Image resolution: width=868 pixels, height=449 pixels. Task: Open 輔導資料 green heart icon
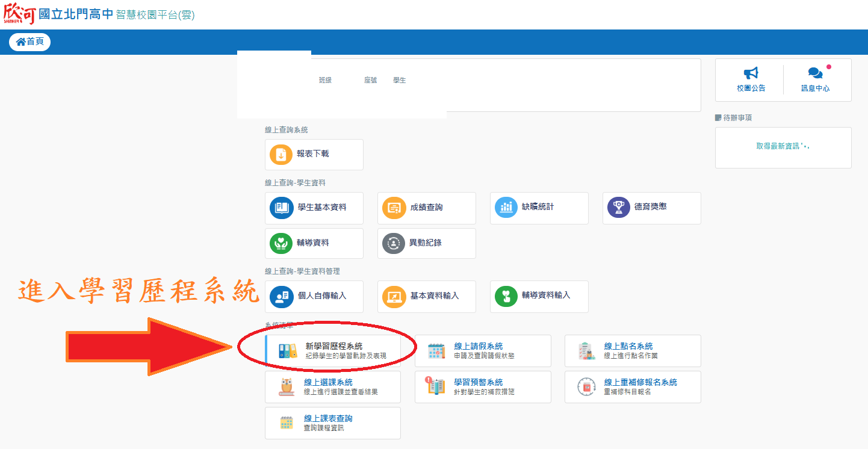point(281,243)
